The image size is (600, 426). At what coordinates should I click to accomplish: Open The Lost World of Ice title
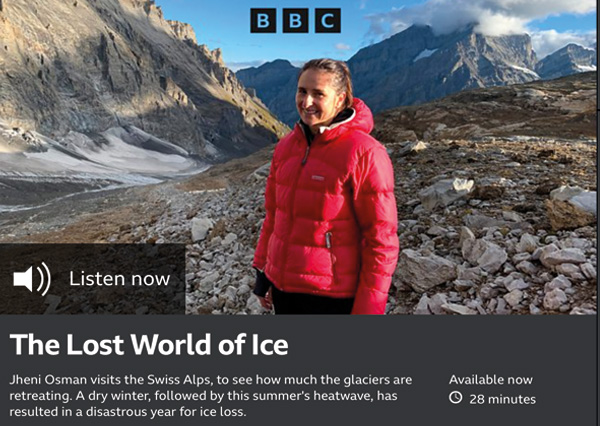click(149, 344)
